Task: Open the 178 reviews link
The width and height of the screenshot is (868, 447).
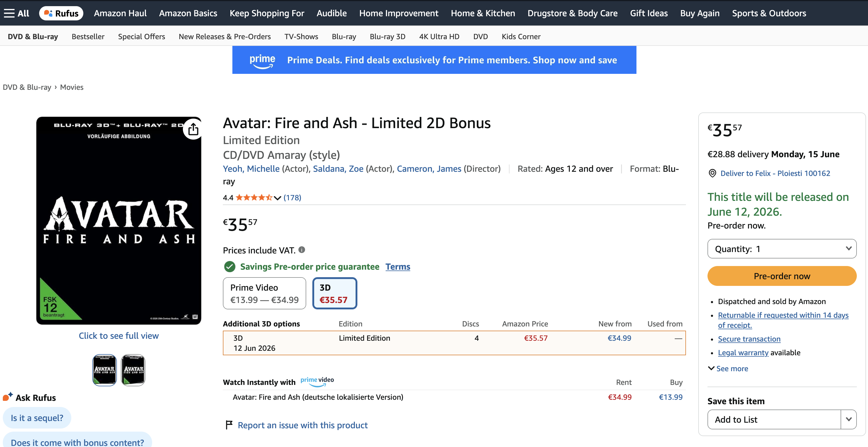Action: [292, 198]
